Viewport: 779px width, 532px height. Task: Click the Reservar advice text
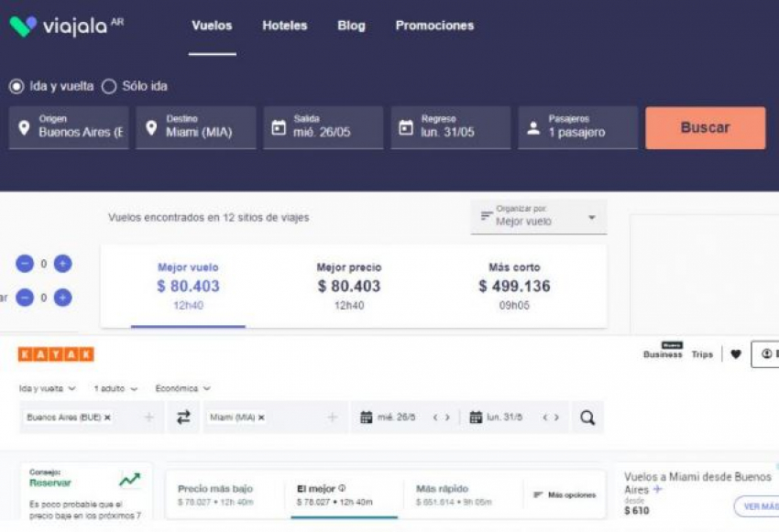pyautogui.click(x=50, y=483)
